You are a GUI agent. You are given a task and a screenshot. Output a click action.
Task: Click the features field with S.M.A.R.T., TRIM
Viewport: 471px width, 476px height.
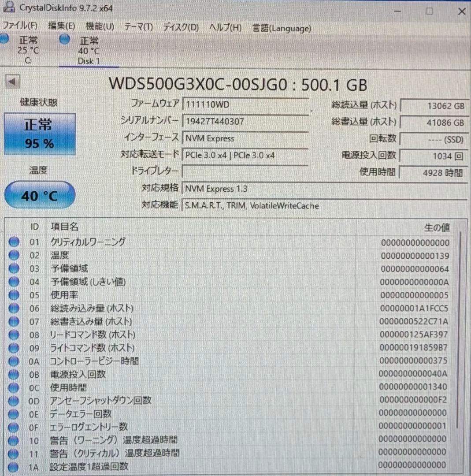click(x=324, y=205)
